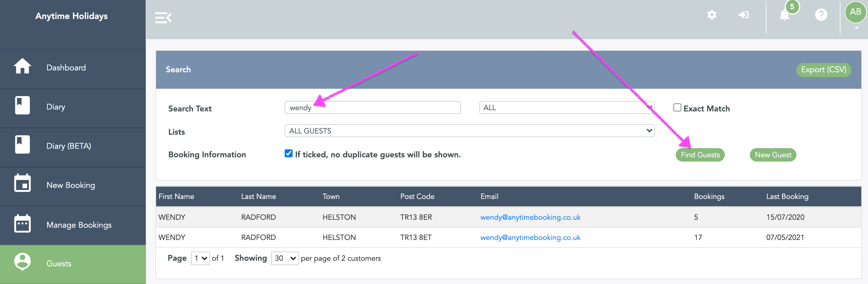This screenshot has height=284, width=868.
Task: Open settings gear icon in top bar
Action: (712, 15)
